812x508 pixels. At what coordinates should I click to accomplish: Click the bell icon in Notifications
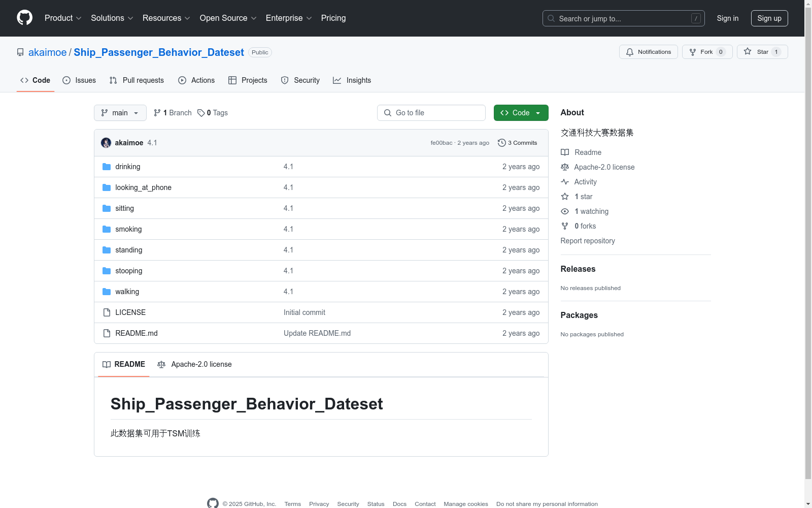click(630, 52)
